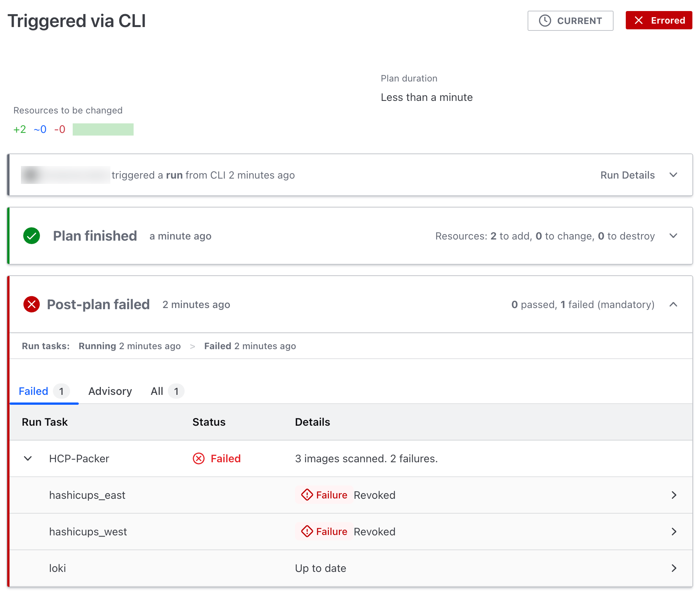Click the X icon on the Errored badge
This screenshot has width=700, height=594.
[x=641, y=21]
